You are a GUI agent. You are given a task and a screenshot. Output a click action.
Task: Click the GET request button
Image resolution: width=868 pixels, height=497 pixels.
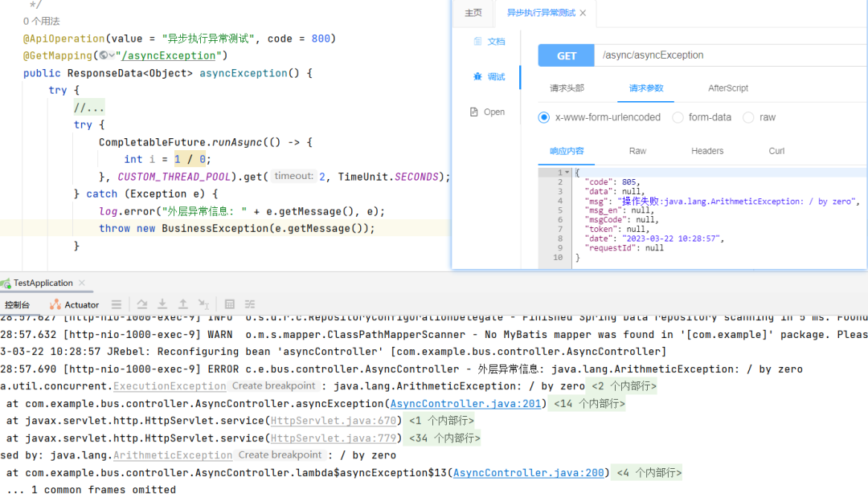click(567, 56)
